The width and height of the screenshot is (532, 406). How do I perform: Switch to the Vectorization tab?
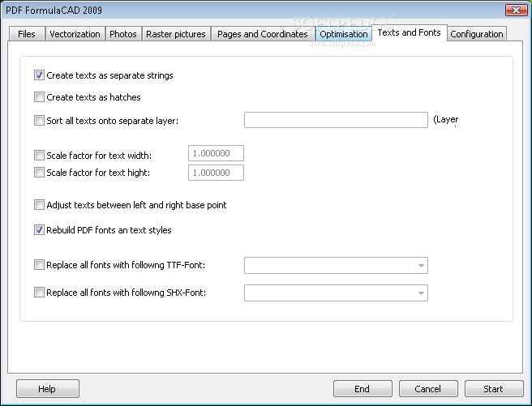(75, 34)
